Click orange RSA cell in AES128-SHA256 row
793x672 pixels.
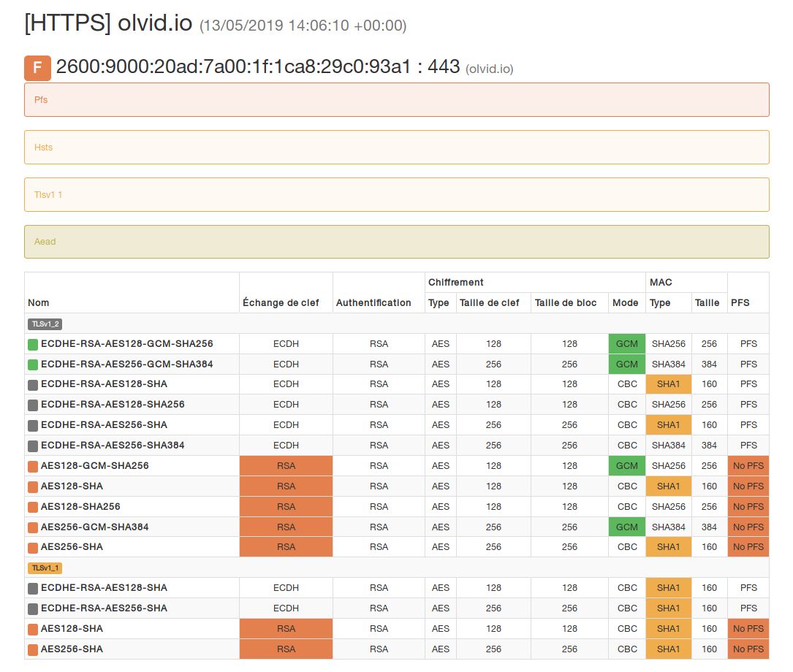coord(286,506)
